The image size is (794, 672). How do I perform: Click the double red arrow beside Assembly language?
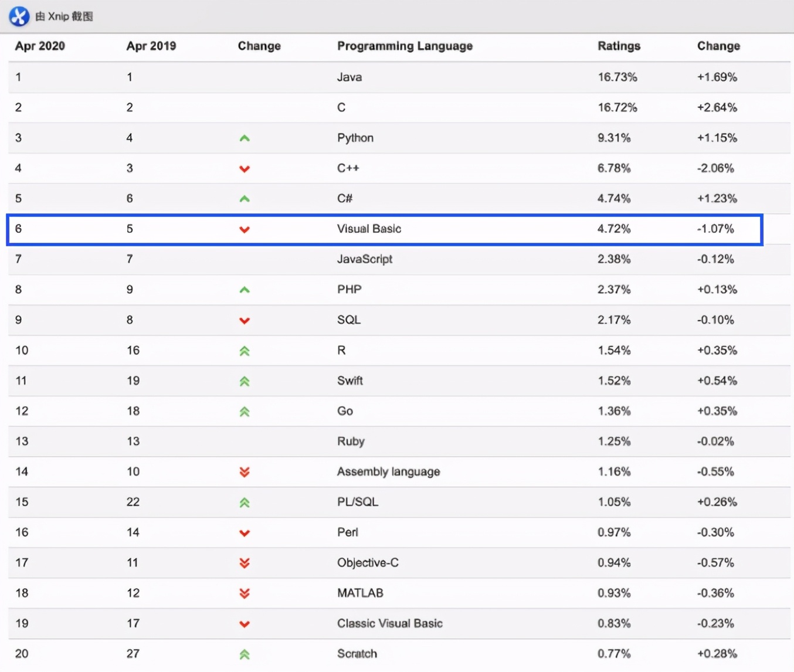245,472
